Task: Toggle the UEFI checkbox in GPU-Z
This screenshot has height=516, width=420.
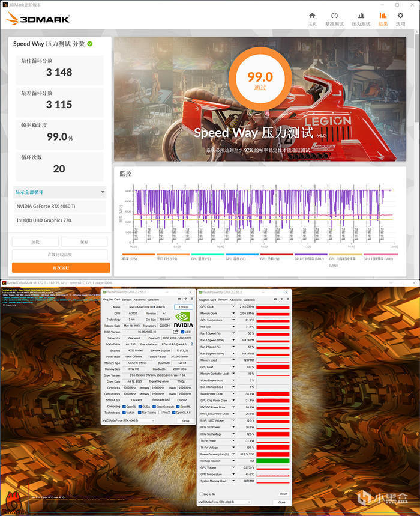Action: (x=183, y=332)
